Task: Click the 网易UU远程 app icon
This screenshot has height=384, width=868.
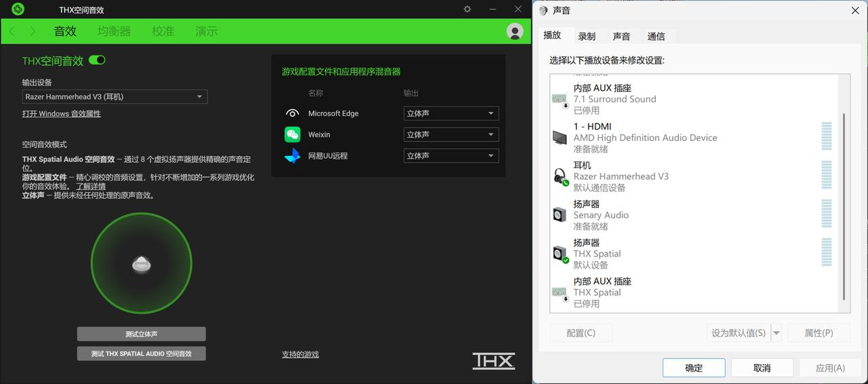Action: click(292, 155)
